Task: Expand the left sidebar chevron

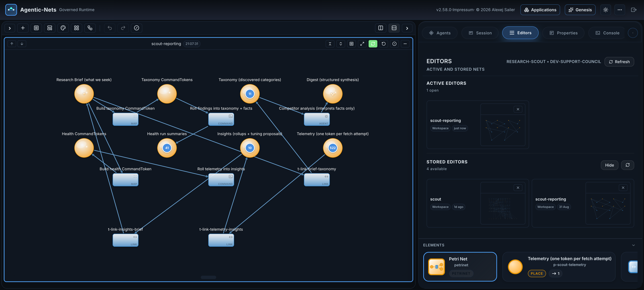Action: [10, 28]
